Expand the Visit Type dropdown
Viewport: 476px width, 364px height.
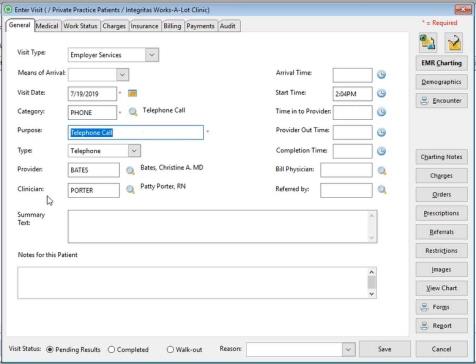(x=152, y=55)
